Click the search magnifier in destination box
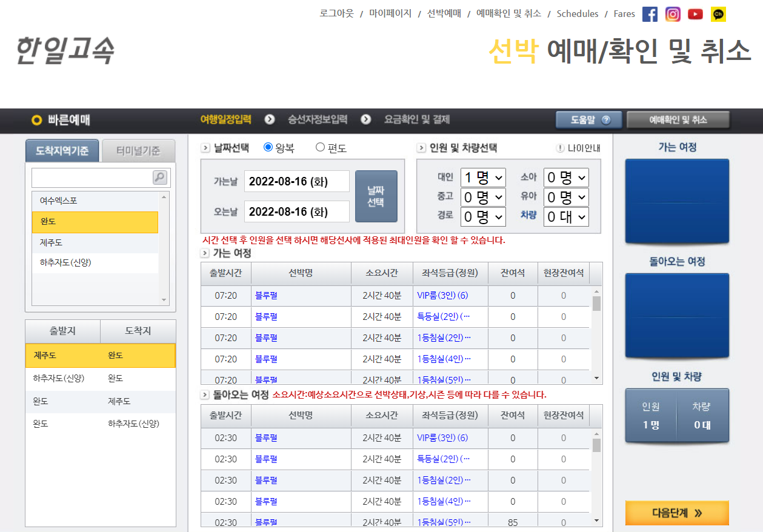The height and width of the screenshot is (532, 763). point(159,177)
